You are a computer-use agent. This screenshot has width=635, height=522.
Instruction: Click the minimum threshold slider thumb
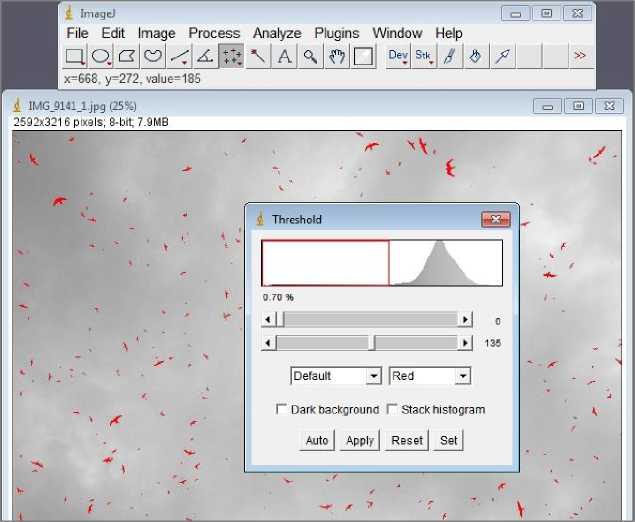pyautogui.click(x=280, y=320)
